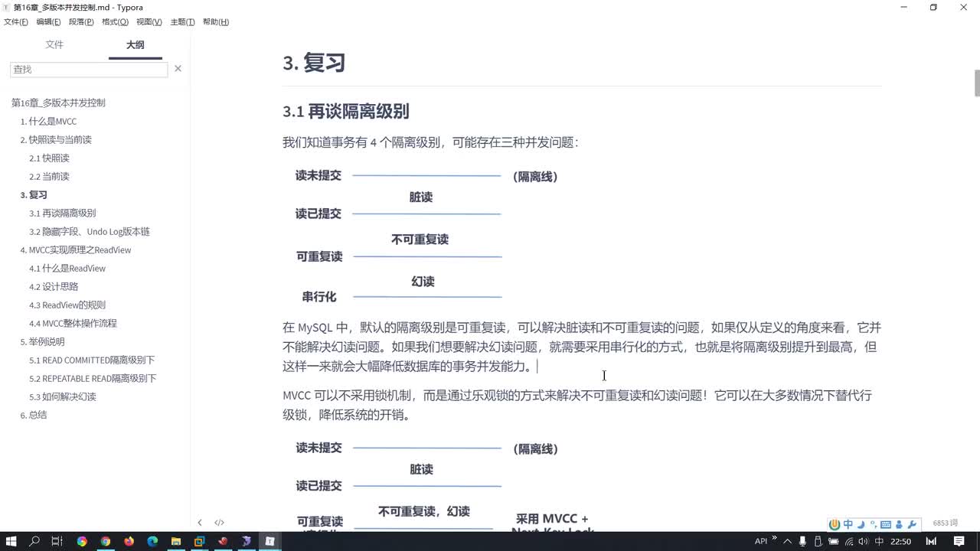The image size is (980, 551).
Task: Jump to outline item 3.1 再谈隔离级别
Action: coord(63,213)
